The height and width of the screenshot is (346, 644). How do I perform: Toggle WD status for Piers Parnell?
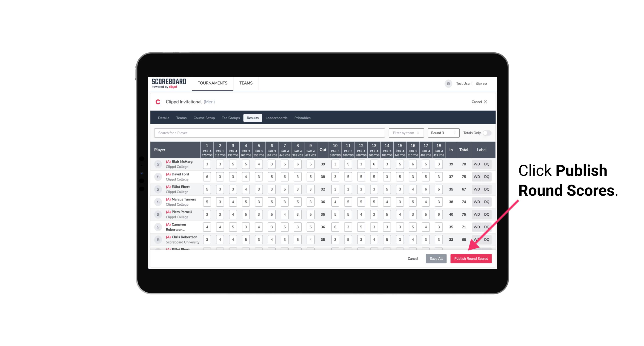(476, 214)
